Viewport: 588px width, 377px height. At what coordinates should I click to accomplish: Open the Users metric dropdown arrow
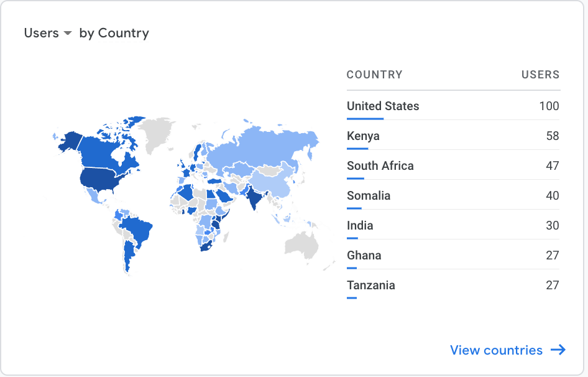(x=68, y=34)
